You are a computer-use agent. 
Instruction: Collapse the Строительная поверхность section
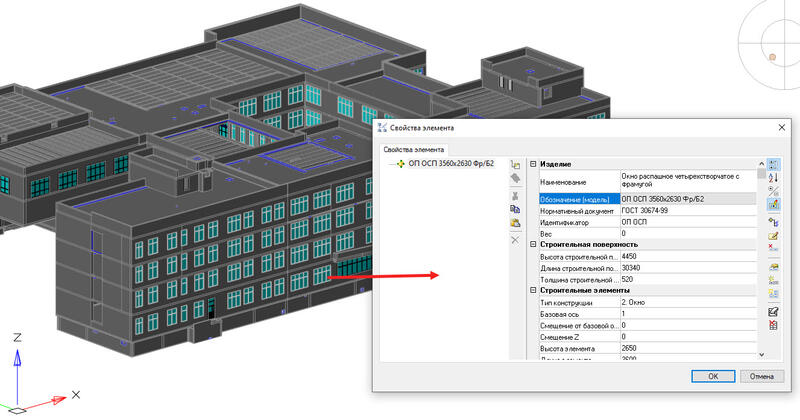(533, 244)
